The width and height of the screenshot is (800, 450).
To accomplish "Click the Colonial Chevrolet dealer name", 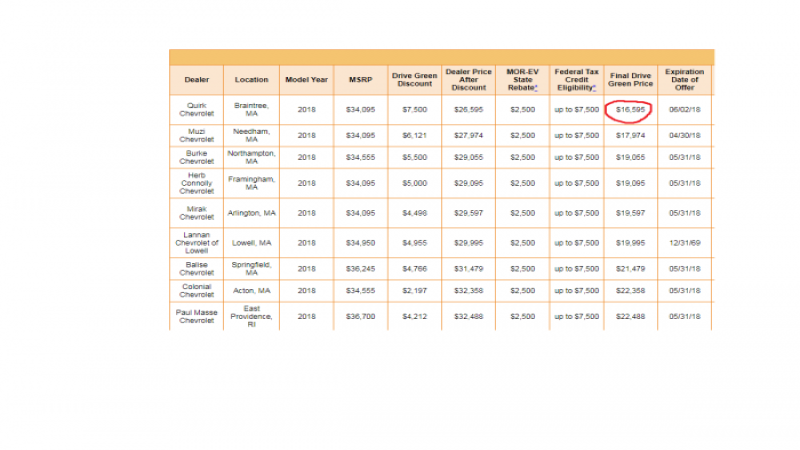I will coord(197,291).
